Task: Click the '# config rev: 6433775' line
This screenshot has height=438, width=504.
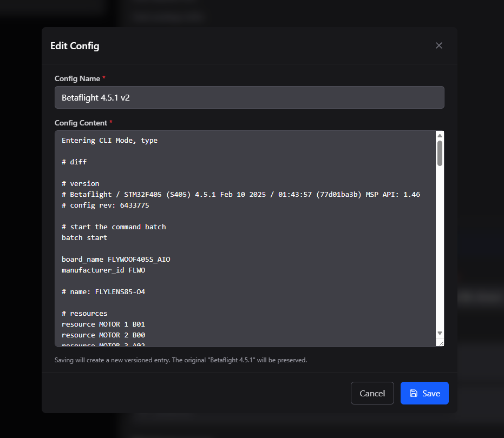Action: (x=106, y=205)
